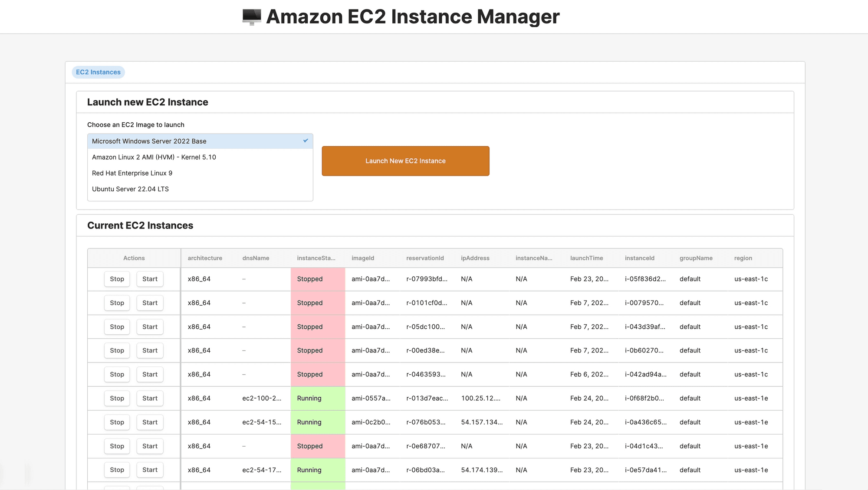Choose Red Hat Enterprise Linux 9 image
The width and height of the screenshot is (868, 490).
tap(132, 173)
